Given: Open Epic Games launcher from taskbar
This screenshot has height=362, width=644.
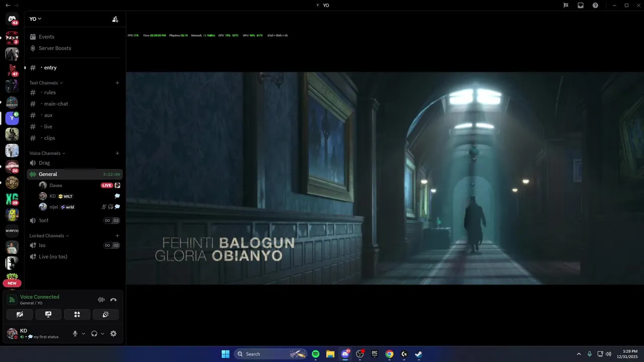Looking at the screenshot, I should [x=374, y=354].
